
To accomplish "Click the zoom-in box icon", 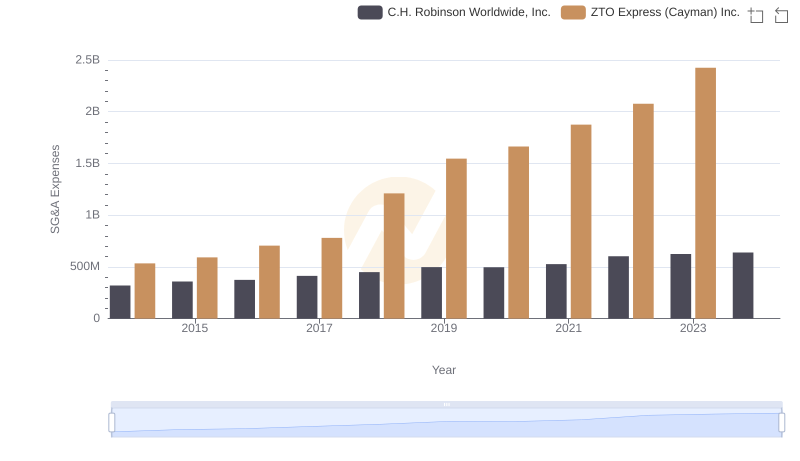I will [756, 15].
